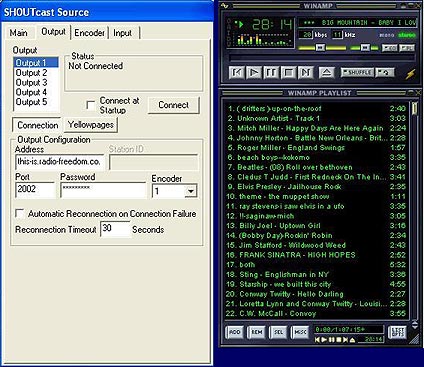Click Winamp's Previous track button

tap(237, 72)
